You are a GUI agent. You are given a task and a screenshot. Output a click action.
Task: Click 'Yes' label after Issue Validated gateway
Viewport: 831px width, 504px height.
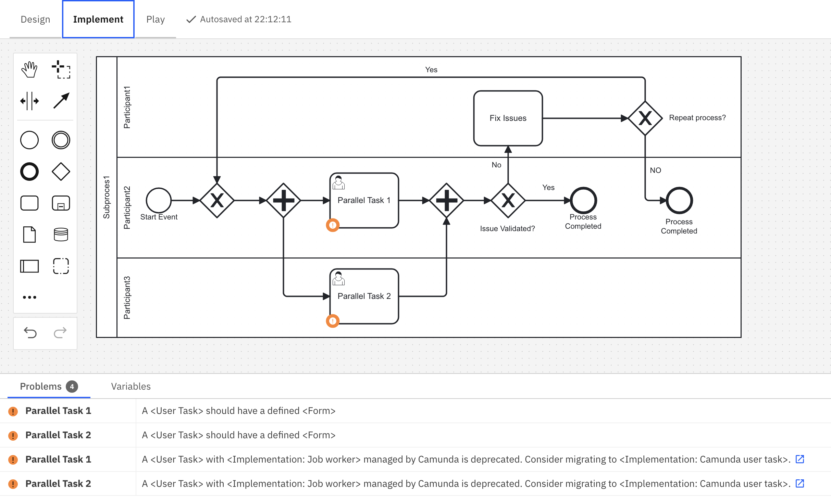tap(548, 187)
